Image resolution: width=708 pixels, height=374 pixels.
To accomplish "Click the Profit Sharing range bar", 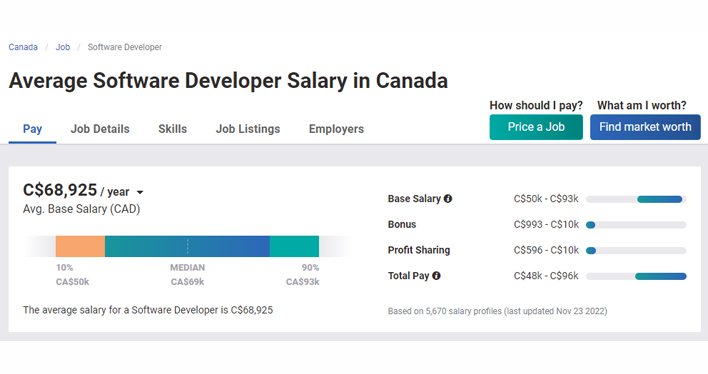I will (636, 251).
